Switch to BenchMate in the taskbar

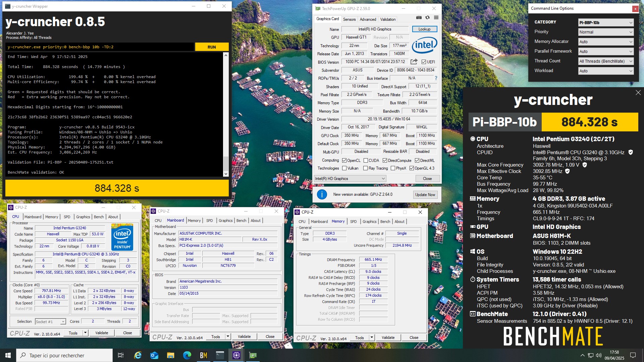click(x=203, y=355)
